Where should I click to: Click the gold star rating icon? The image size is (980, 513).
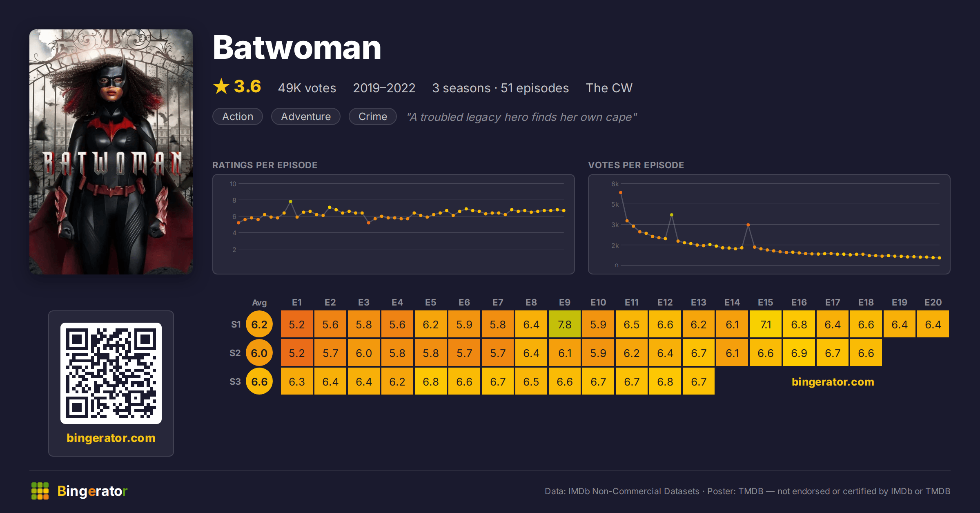click(221, 86)
